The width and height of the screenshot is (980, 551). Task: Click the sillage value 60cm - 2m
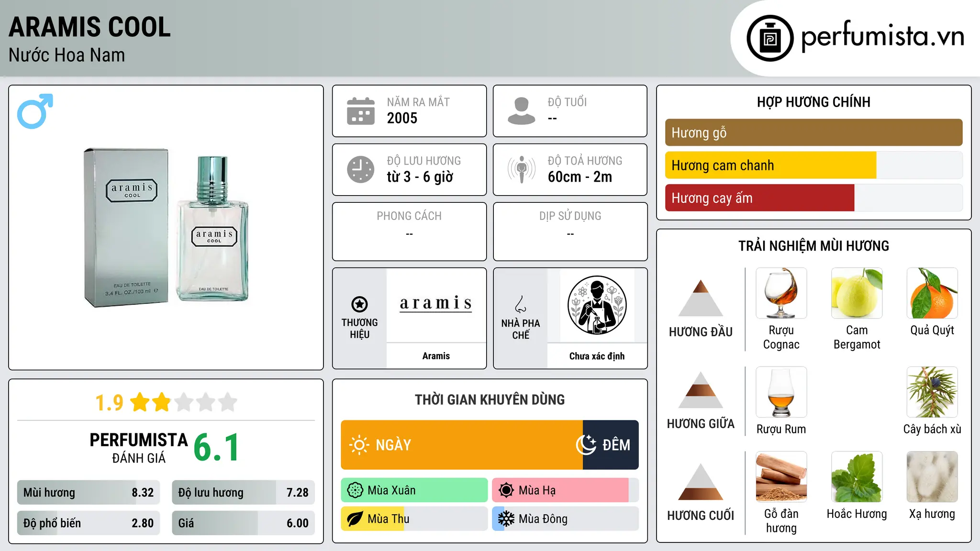click(x=580, y=177)
